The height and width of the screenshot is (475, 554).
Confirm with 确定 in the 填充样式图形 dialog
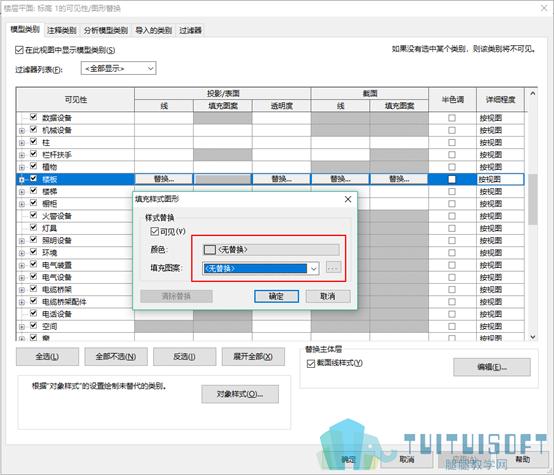[x=276, y=296]
